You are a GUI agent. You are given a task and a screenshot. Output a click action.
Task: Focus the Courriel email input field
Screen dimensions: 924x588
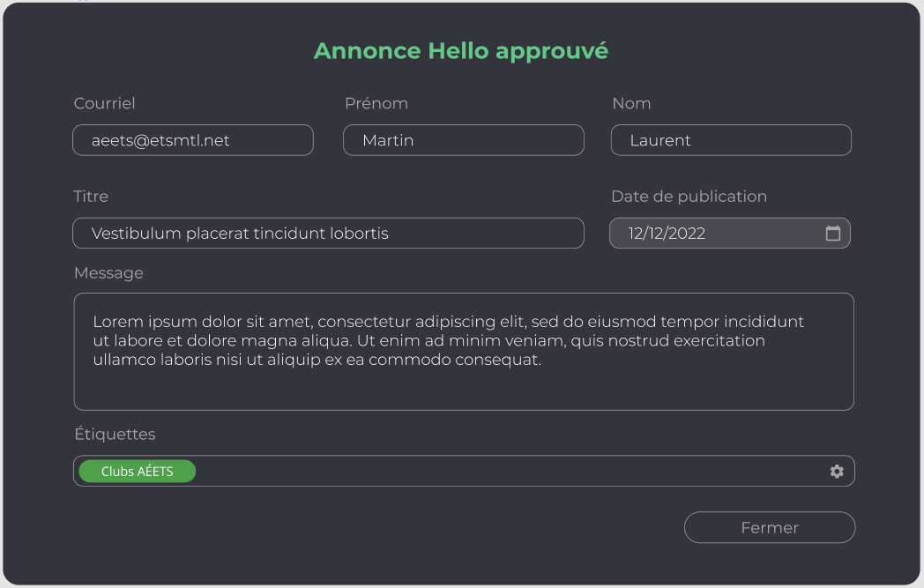point(192,140)
